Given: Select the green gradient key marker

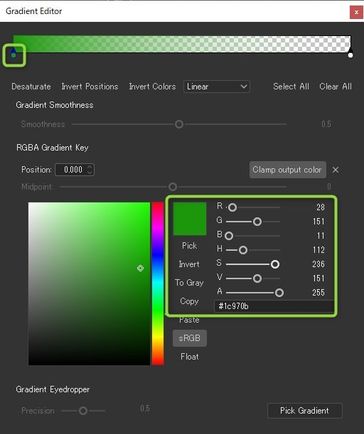Looking at the screenshot, I should point(13,54).
